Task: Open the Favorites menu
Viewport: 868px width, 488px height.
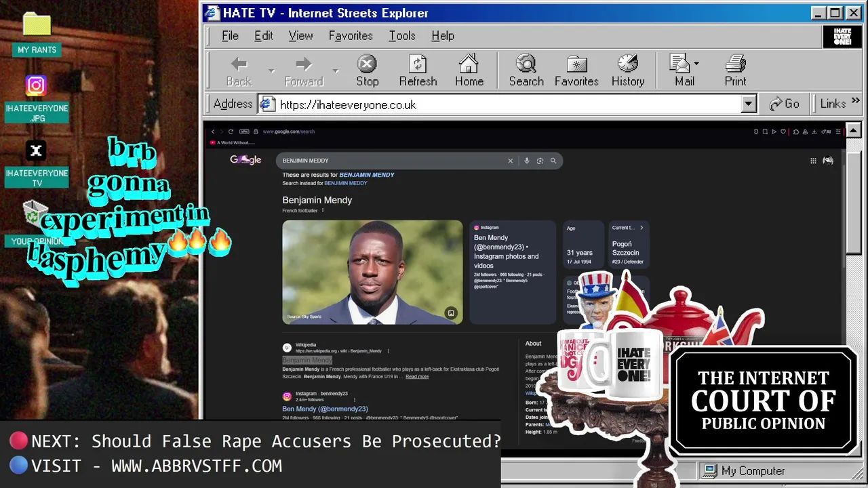Action: [351, 36]
